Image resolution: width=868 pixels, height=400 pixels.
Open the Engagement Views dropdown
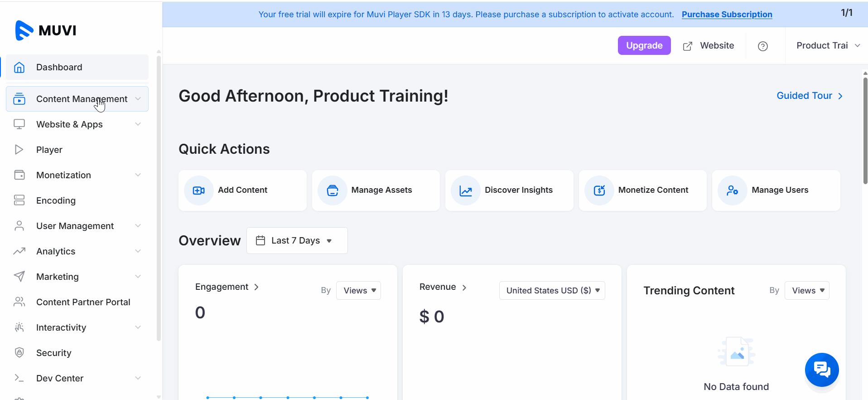358,291
